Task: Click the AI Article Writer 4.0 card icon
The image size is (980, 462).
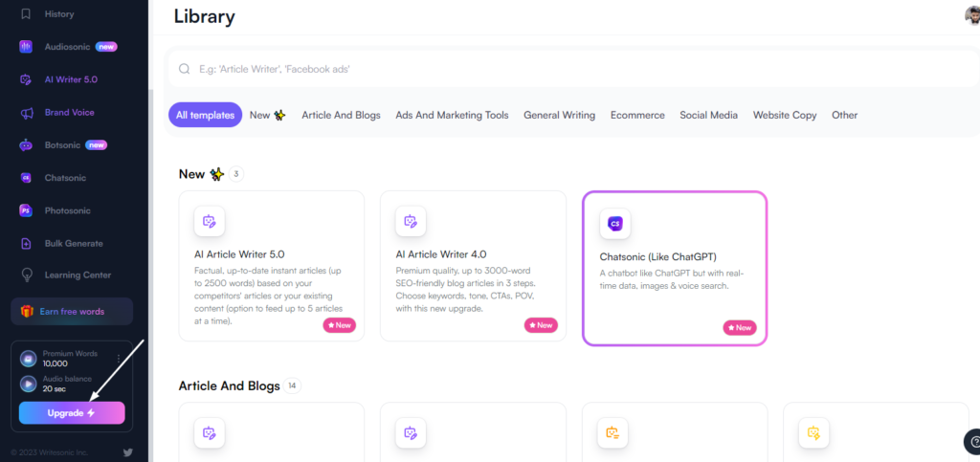Action: point(411,221)
